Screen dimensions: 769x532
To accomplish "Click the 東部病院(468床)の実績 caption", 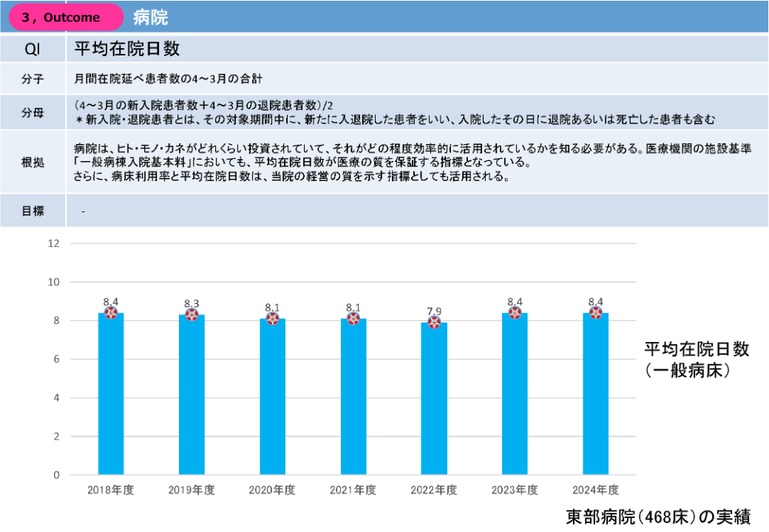I will click(x=663, y=516).
